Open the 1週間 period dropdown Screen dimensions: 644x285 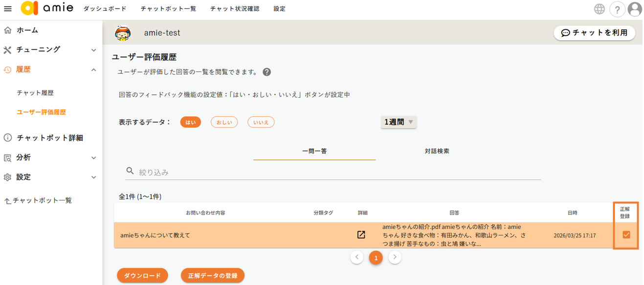(398, 122)
